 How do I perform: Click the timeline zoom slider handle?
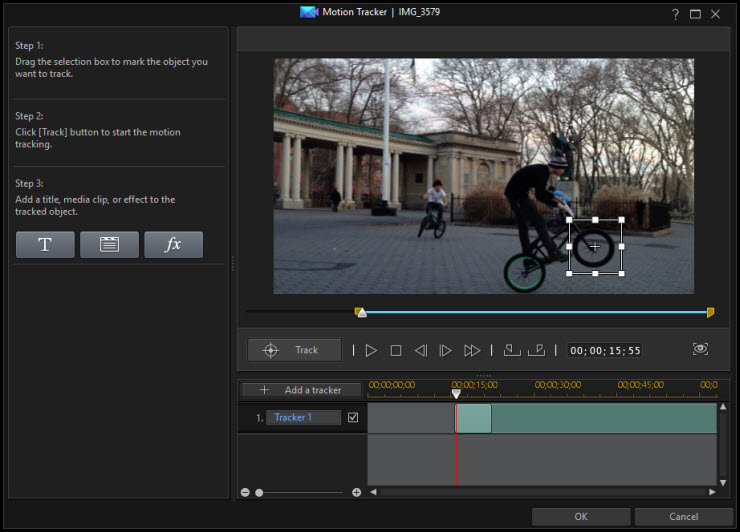click(x=259, y=492)
